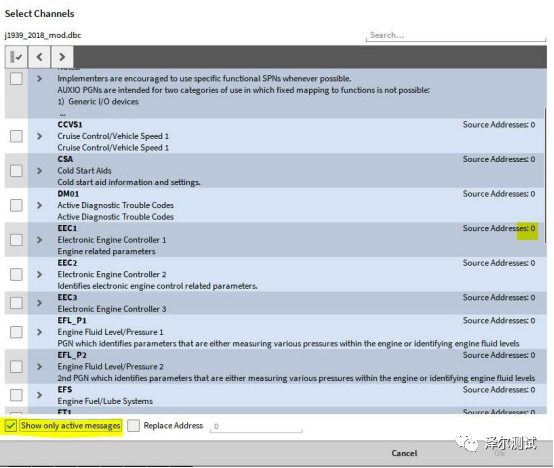Select the EEC3 message name
This screenshot has height=468, width=554.
tap(67, 297)
